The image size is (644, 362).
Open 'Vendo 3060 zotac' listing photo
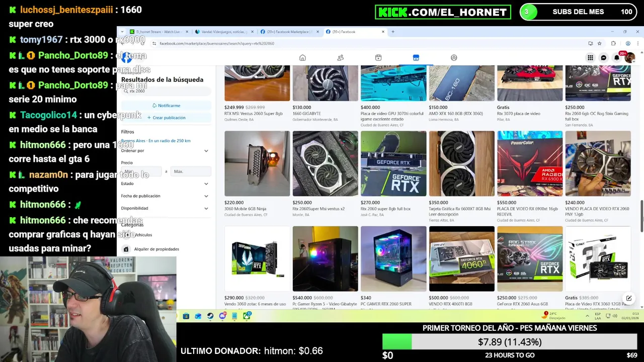coord(257,258)
